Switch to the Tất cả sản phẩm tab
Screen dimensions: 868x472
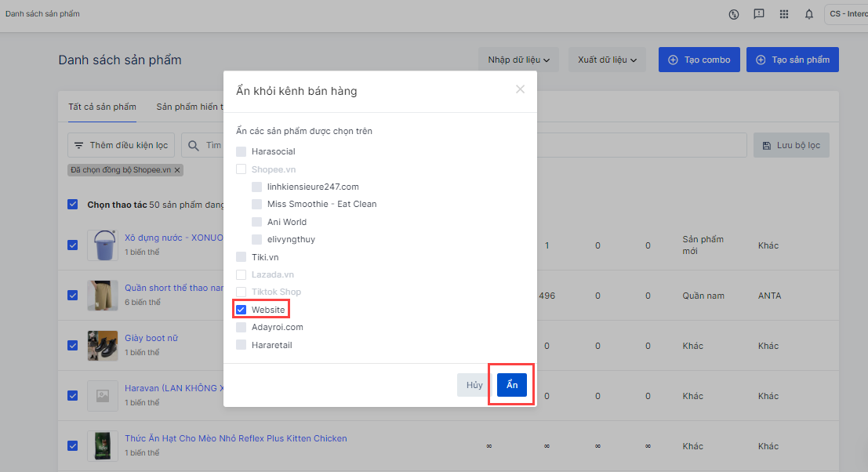pyautogui.click(x=102, y=107)
